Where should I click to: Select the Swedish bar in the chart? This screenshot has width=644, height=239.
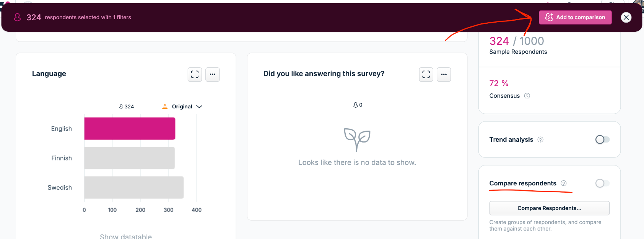coord(134,187)
